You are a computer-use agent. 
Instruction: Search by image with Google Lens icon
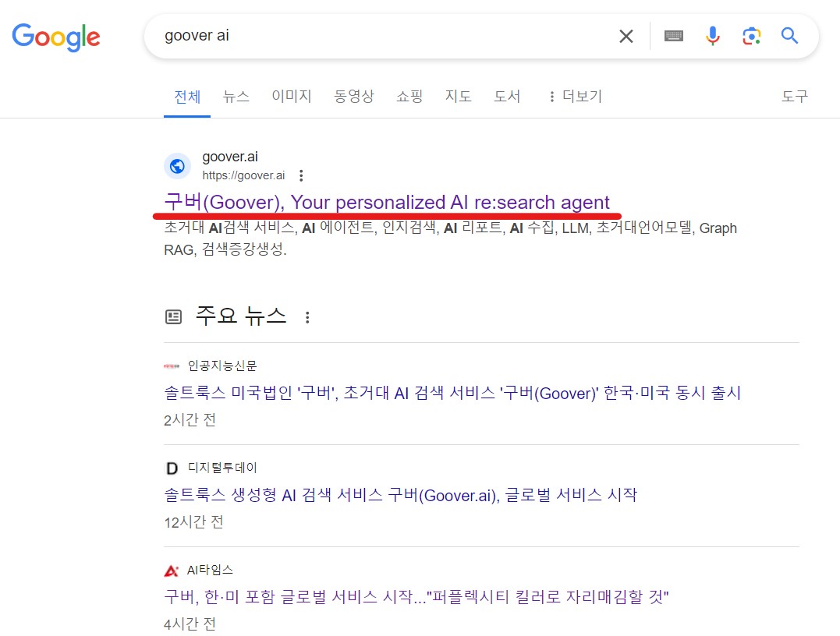(x=751, y=36)
